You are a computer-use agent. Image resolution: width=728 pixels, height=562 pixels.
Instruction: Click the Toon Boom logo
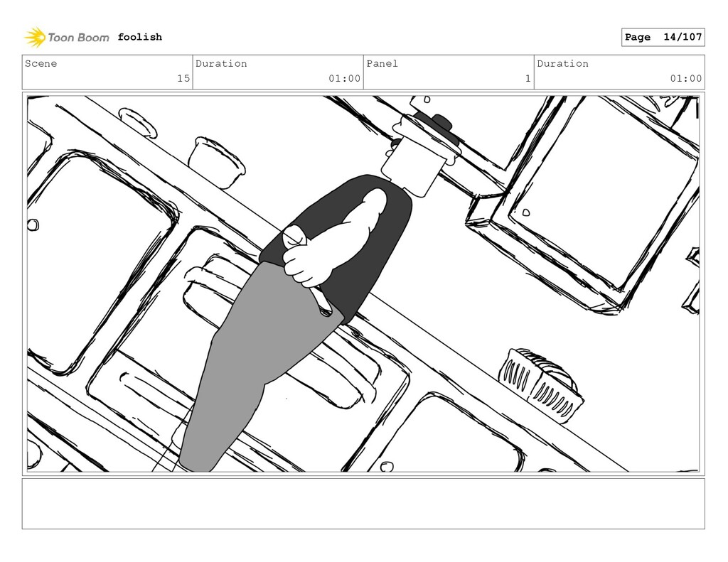(66, 37)
